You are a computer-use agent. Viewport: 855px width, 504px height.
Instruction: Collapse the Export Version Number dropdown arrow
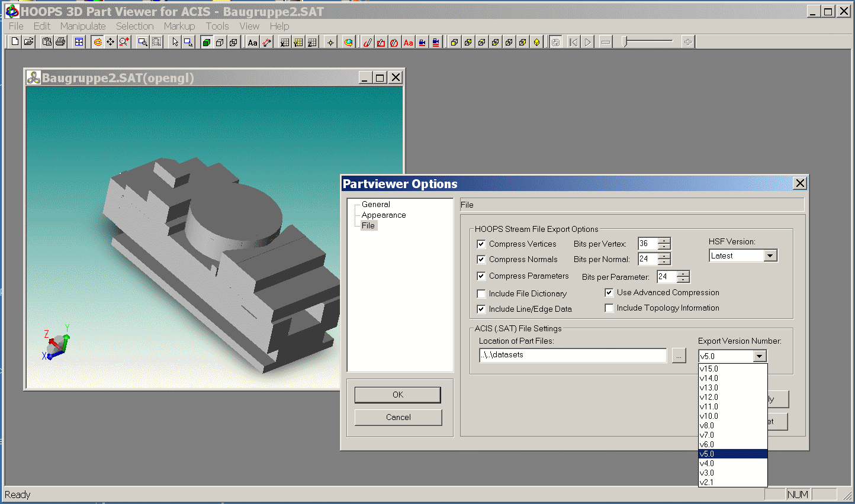pyautogui.click(x=760, y=356)
